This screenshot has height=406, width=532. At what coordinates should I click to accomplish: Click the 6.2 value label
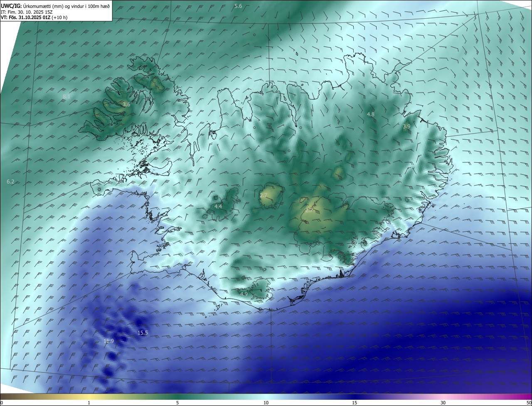click(x=11, y=182)
